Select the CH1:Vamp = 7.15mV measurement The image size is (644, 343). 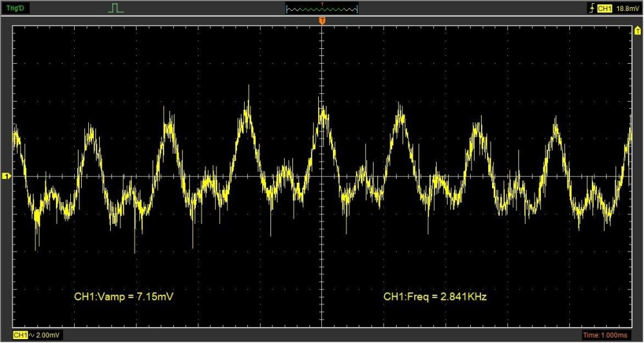pyautogui.click(x=125, y=297)
